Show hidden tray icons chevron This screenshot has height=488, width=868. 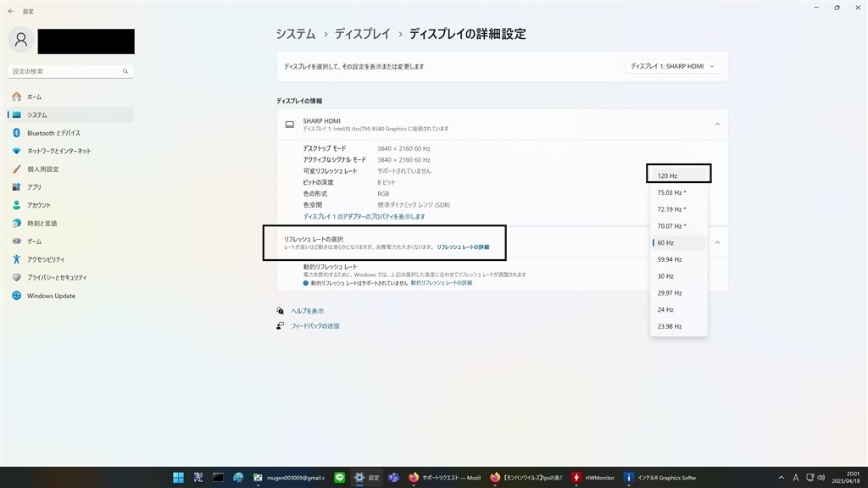pyautogui.click(x=781, y=478)
